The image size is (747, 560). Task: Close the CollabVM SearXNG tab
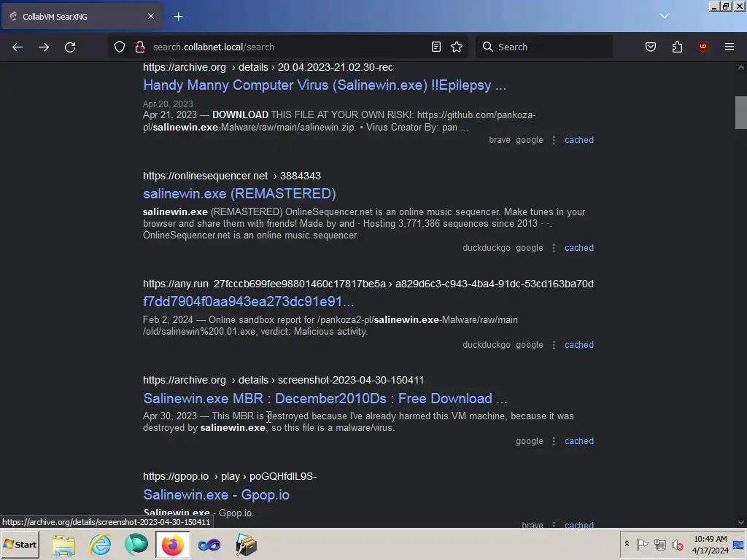click(x=151, y=16)
